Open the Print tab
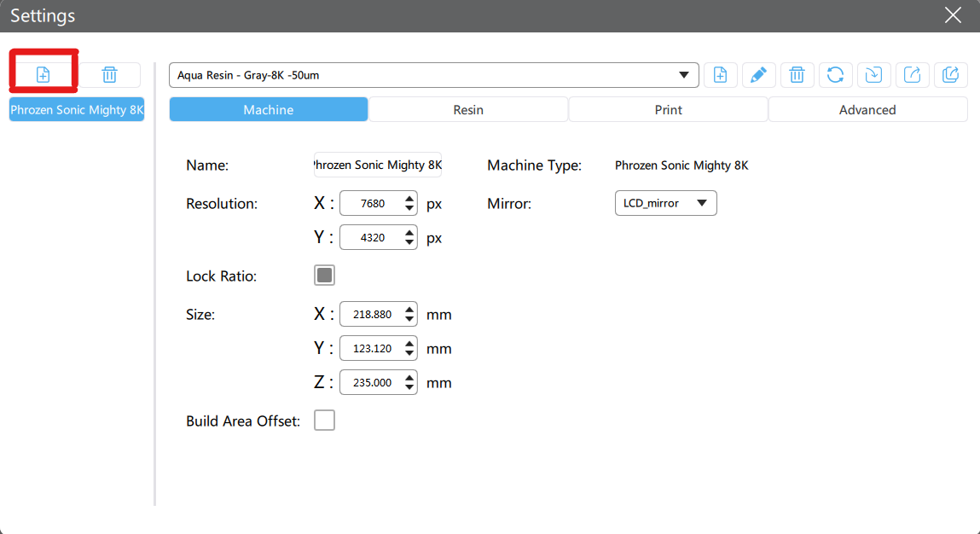This screenshot has height=534, width=980. coord(668,109)
